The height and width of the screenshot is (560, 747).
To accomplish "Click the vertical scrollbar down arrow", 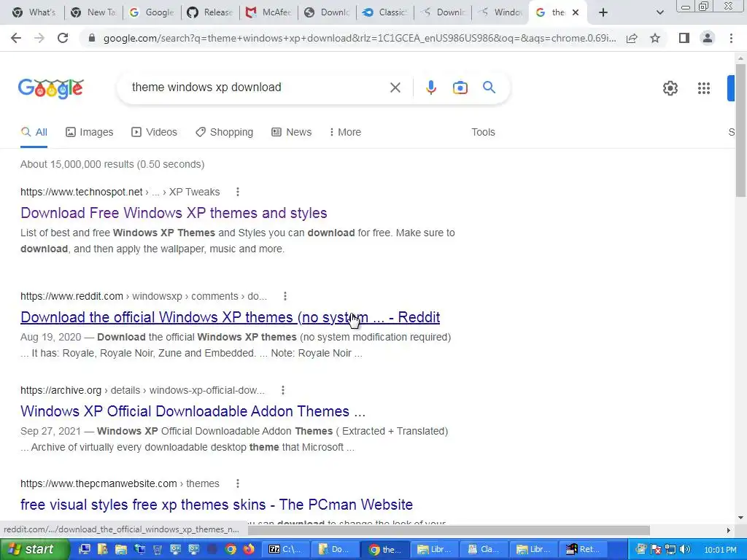I will (x=740, y=518).
